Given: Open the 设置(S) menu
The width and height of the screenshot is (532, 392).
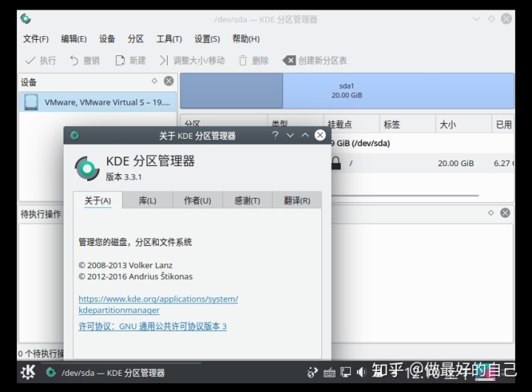Looking at the screenshot, I should coord(207,39).
